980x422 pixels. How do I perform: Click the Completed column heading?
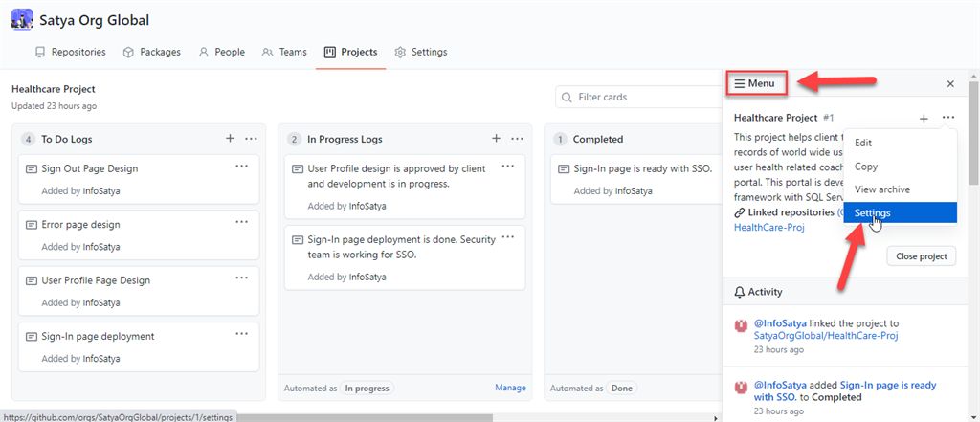(x=598, y=140)
